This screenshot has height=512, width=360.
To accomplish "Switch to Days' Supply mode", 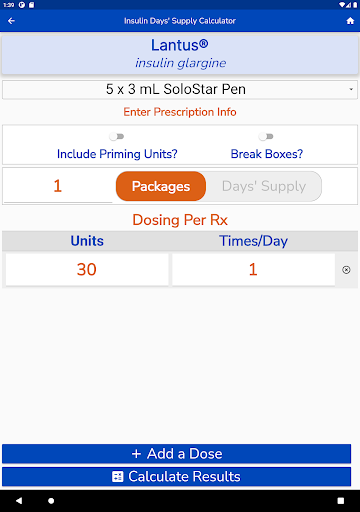I will pyautogui.click(x=264, y=186).
